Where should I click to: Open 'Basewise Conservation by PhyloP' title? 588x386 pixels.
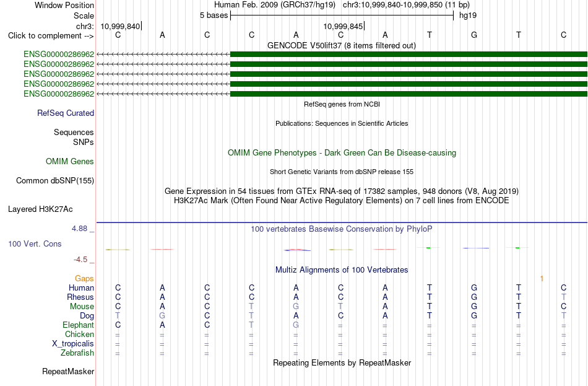click(x=342, y=229)
